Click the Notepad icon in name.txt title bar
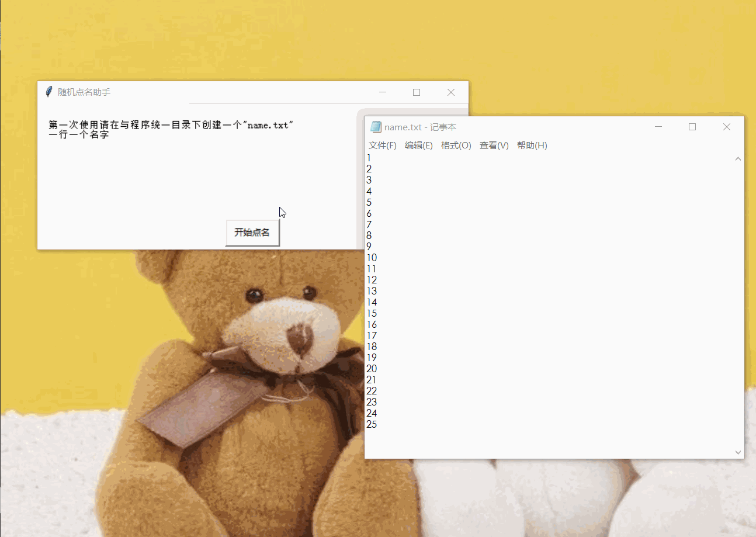Image resolution: width=756 pixels, height=537 pixels. 376,127
